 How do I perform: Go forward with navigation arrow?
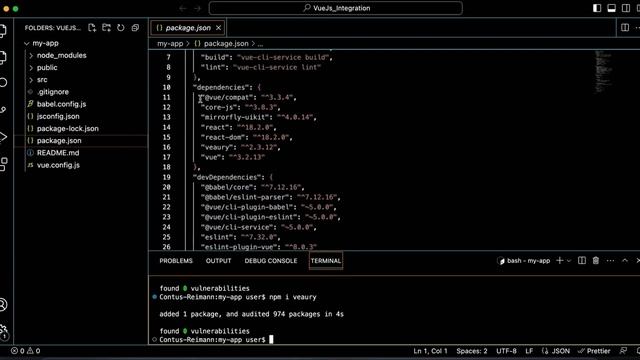tap(198, 8)
